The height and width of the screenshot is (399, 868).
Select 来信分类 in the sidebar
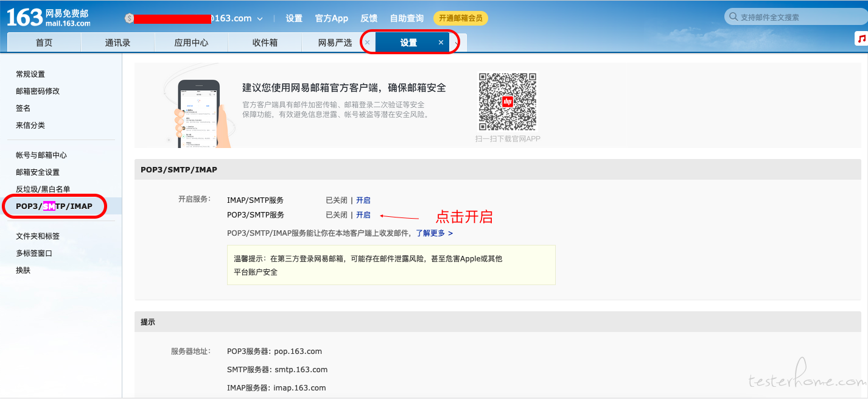[x=30, y=125]
